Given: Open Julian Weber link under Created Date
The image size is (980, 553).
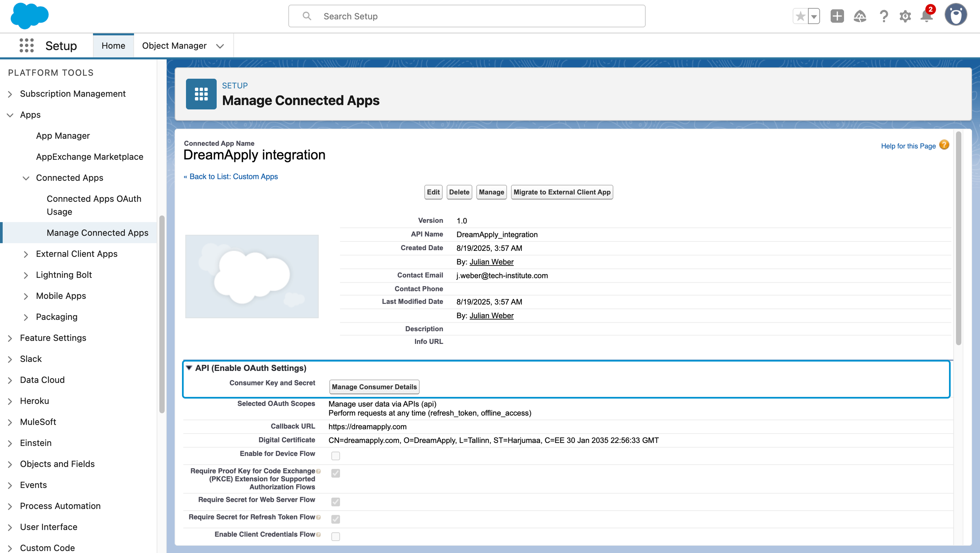Looking at the screenshot, I should [x=492, y=262].
